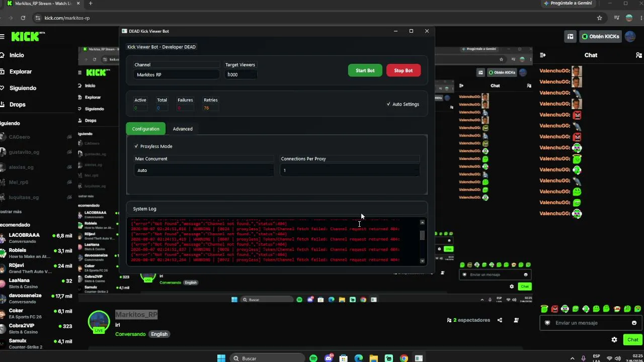Click the share icon next to espectadores

pyautogui.click(x=500, y=320)
